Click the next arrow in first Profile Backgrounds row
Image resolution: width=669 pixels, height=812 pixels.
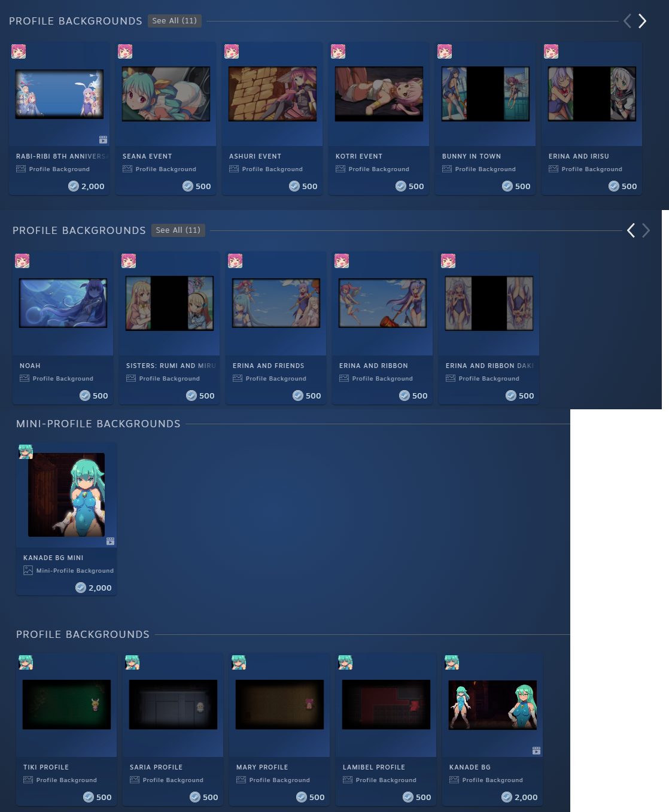[x=642, y=21]
